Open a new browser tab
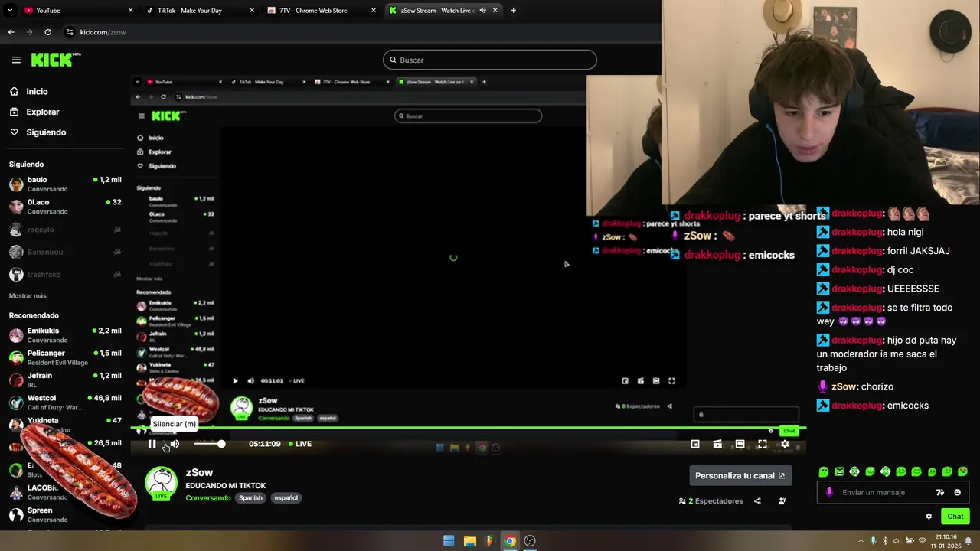 513,10
